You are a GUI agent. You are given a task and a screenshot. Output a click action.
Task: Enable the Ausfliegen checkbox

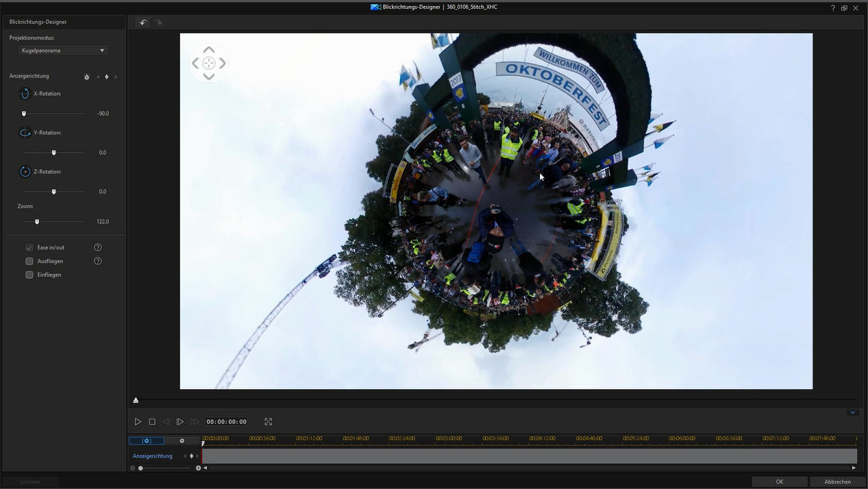coord(29,261)
